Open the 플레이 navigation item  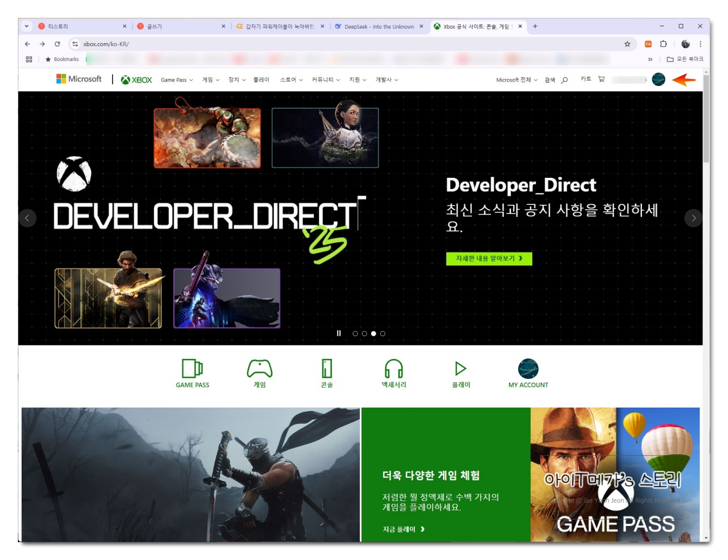(261, 80)
